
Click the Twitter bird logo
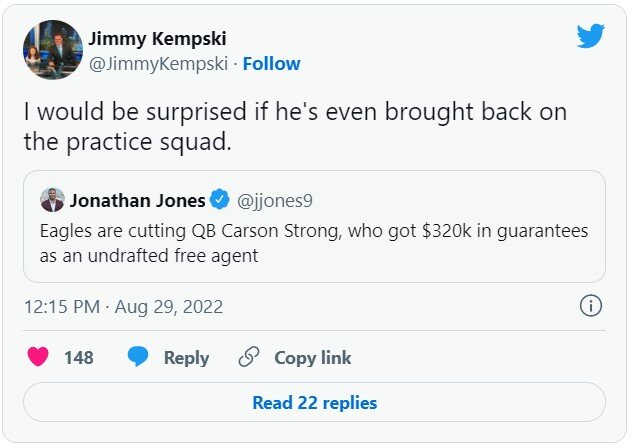pos(591,36)
